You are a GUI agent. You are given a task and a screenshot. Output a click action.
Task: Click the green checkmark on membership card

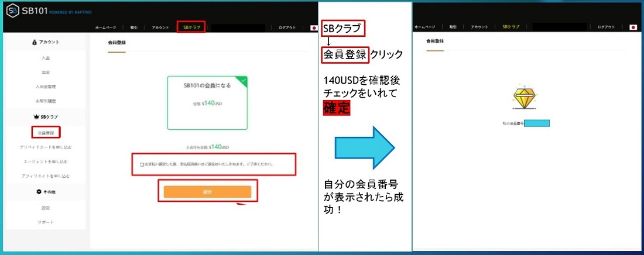(244, 80)
